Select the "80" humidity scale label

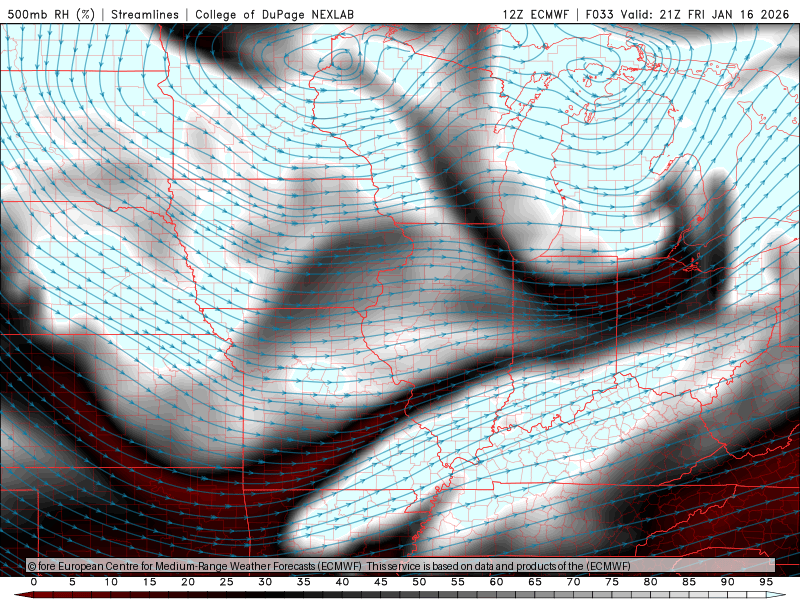[650, 582]
